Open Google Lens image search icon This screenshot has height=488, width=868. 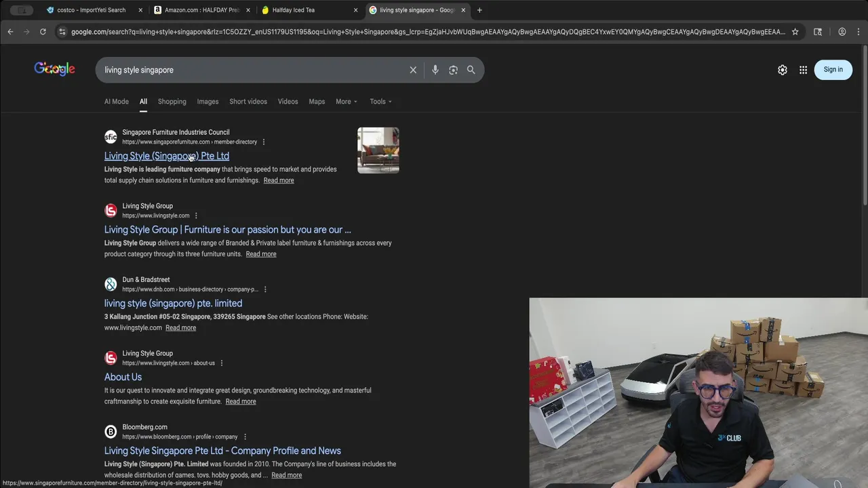tap(453, 70)
